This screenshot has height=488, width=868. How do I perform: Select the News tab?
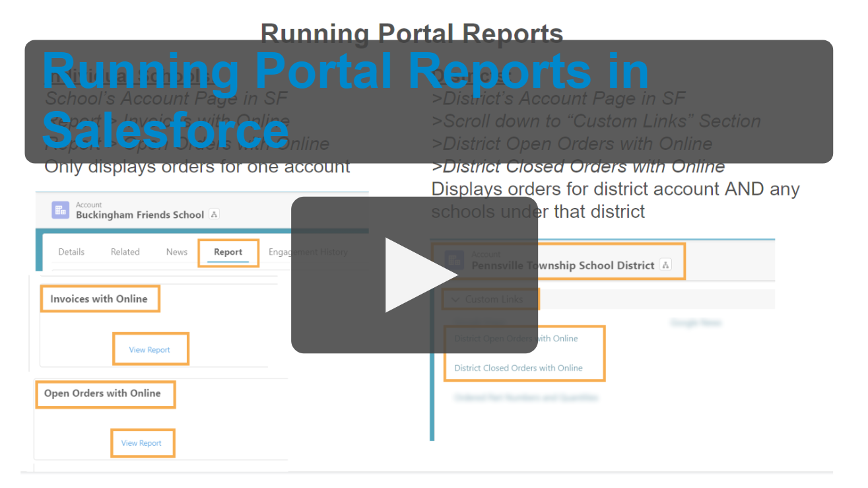tap(177, 252)
